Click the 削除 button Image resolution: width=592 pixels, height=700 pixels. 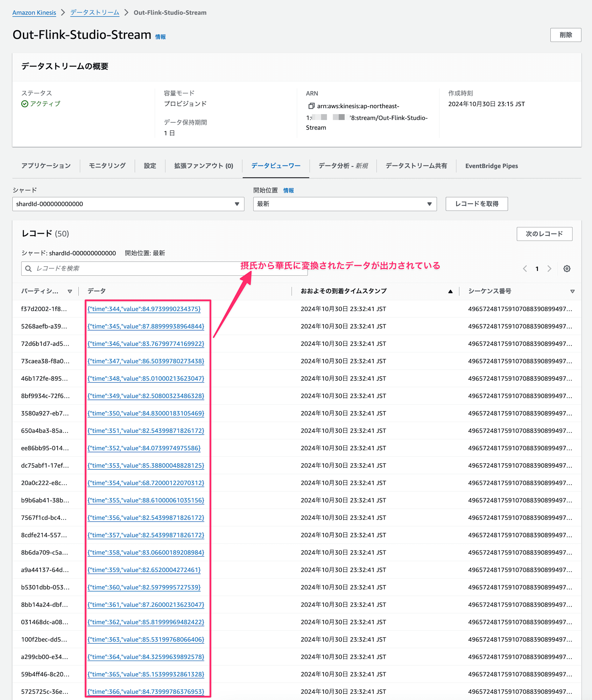(565, 35)
